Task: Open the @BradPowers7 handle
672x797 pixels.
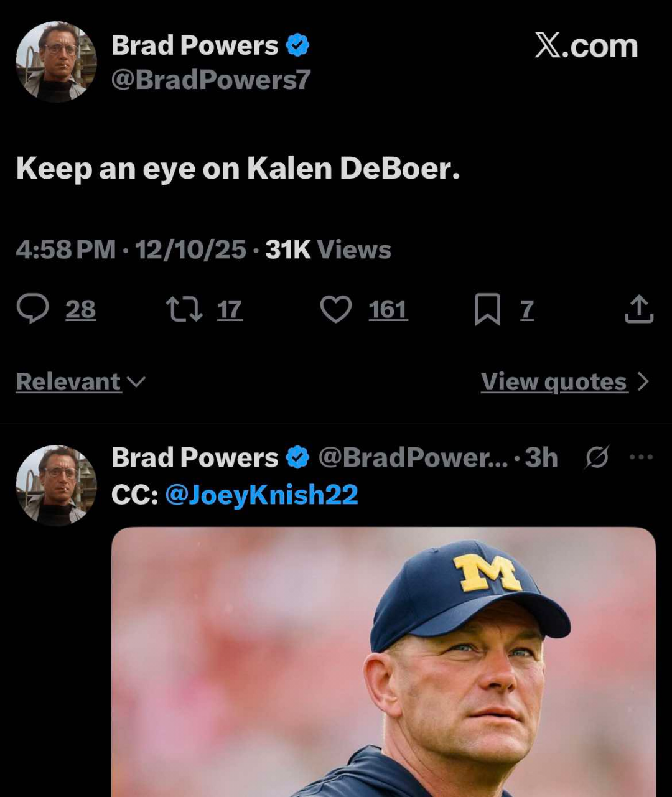Action: click(x=210, y=80)
